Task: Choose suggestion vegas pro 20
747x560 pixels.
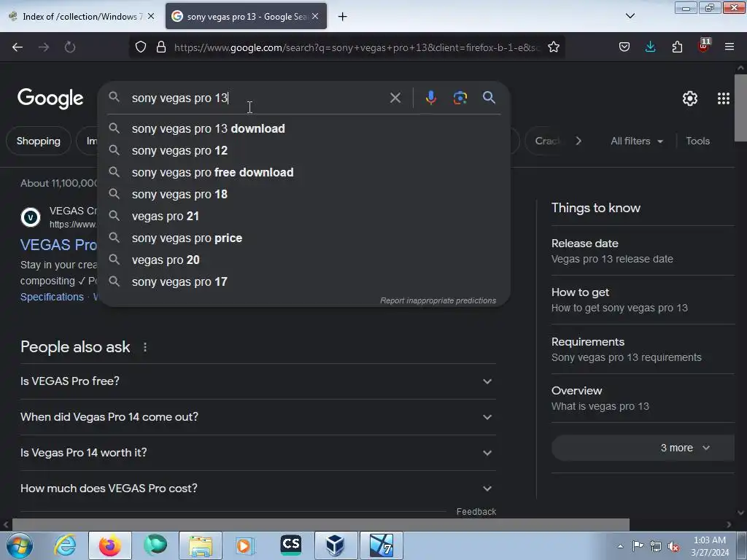Action: [304, 260]
